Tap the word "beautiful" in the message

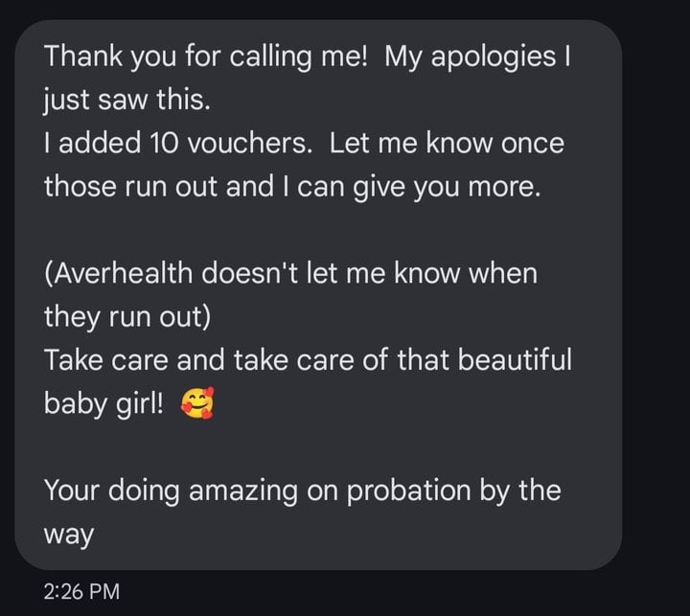(x=515, y=359)
